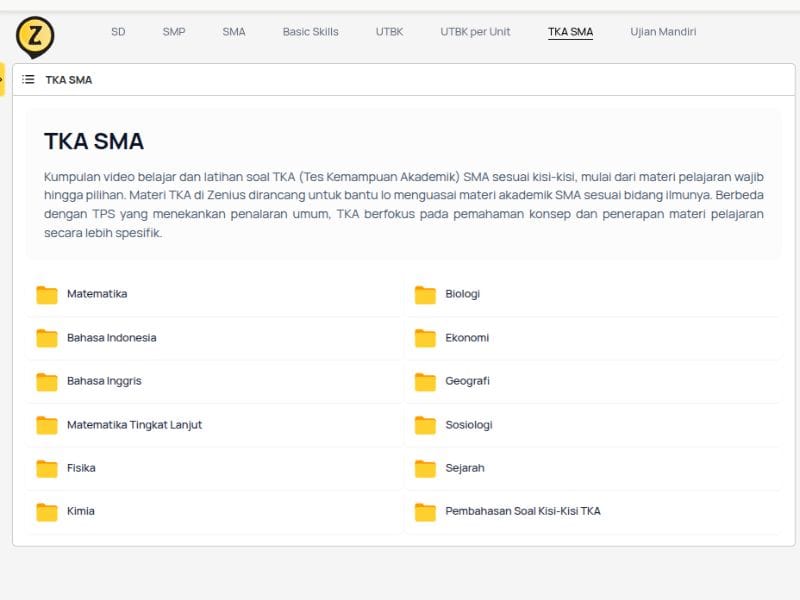Click the Bahasa Inggris folder icon
The width and height of the screenshot is (800, 600).
(47, 382)
